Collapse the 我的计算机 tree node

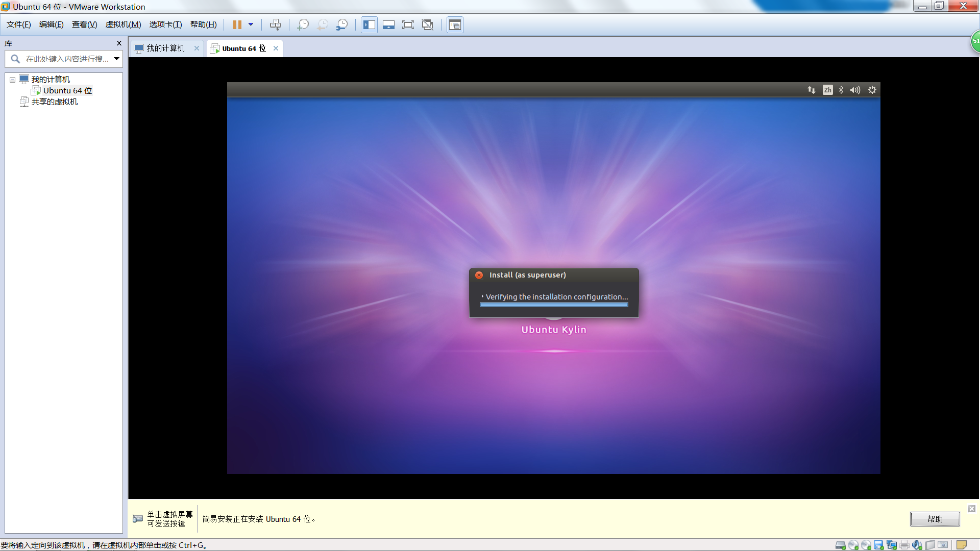click(12, 80)
